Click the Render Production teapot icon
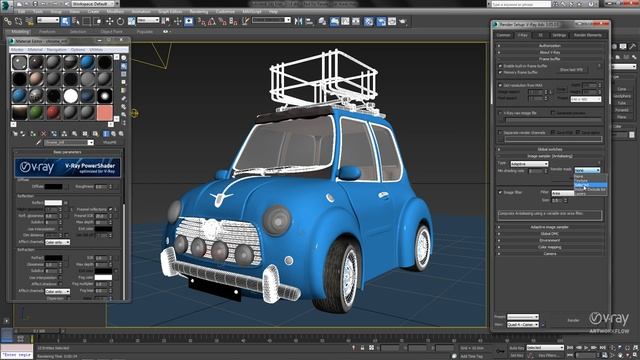 point(403,21)
